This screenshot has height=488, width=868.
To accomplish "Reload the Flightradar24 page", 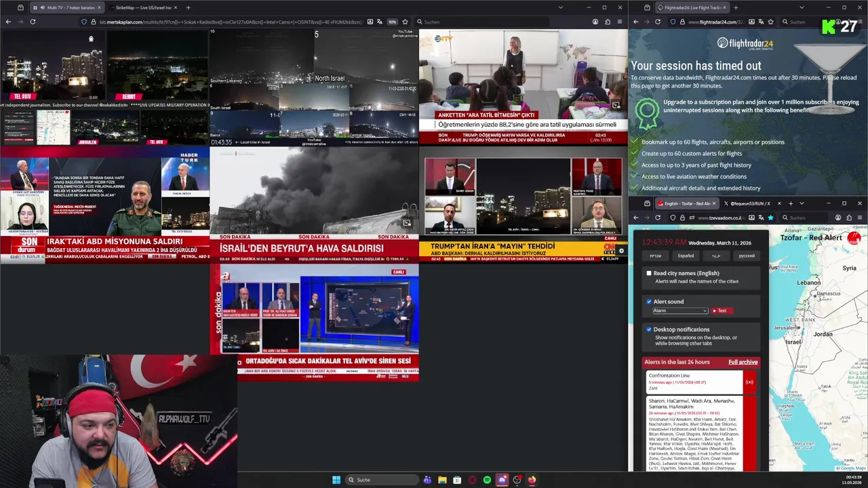I will click(x=657, y=22).
